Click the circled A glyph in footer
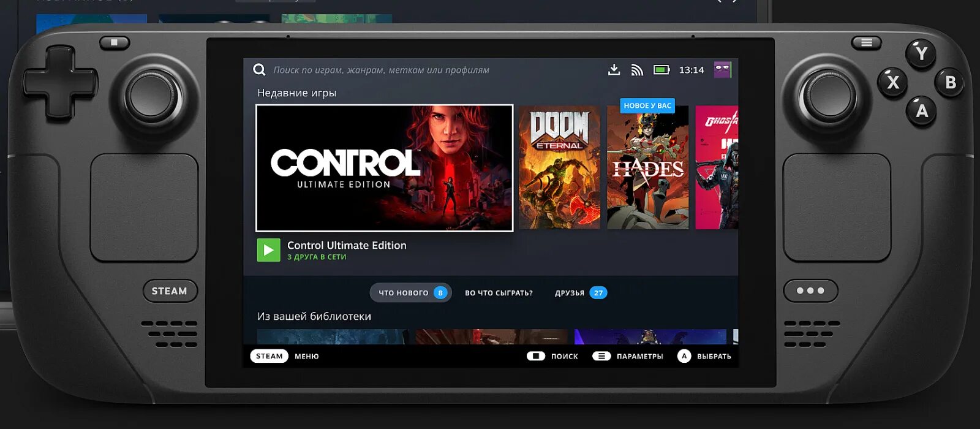This screenshot has width=980, height=429. pyautogui.click(x=684, y=356)
